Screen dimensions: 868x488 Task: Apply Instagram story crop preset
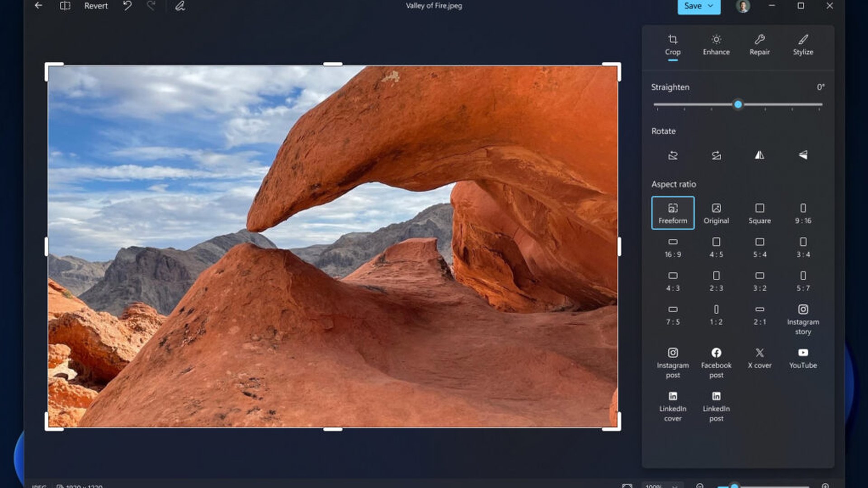(803, 319)
